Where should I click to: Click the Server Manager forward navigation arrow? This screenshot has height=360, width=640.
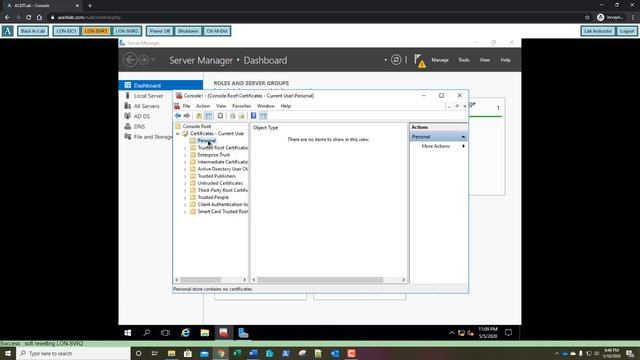click(143, 60)
